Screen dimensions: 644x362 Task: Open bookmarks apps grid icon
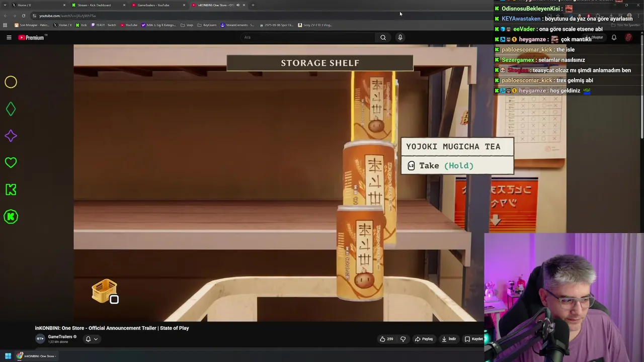5,25
